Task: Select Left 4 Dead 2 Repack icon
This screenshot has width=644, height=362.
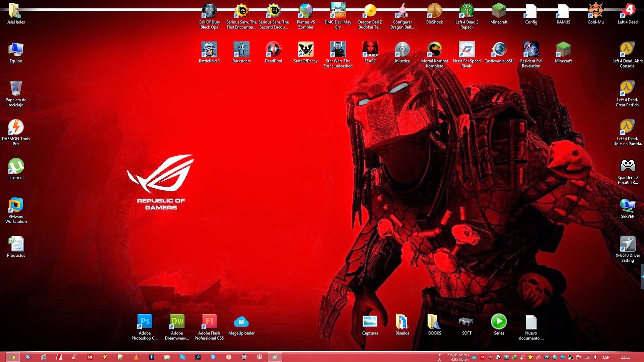Action: click(467, 16)
